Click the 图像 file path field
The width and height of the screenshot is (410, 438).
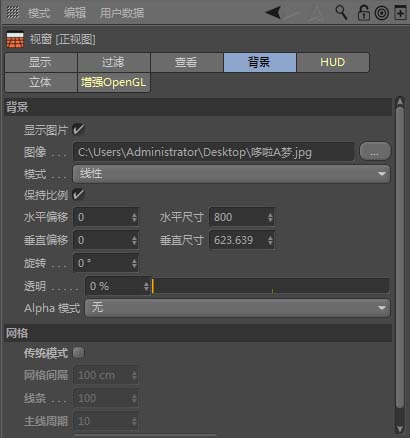coord(213,152)
